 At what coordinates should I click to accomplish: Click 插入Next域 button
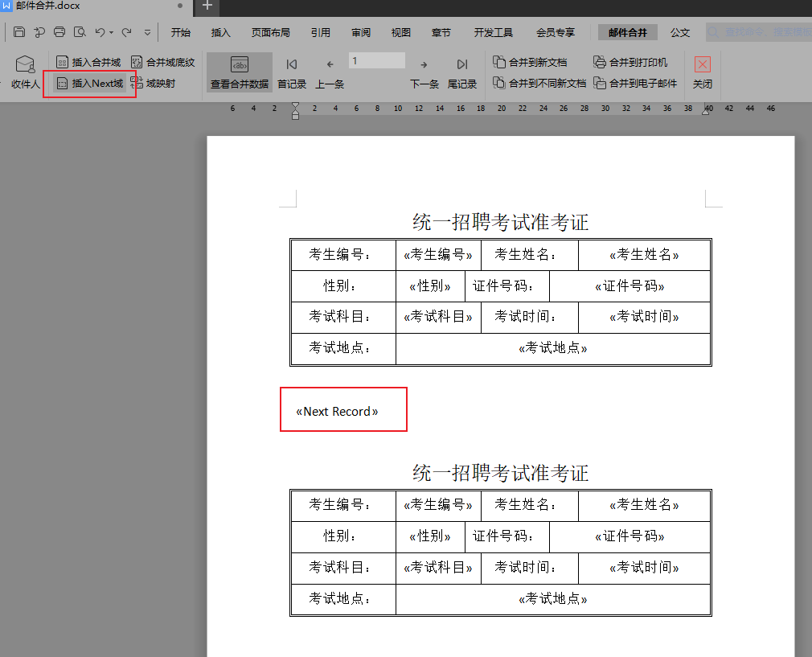pos(89,84)
